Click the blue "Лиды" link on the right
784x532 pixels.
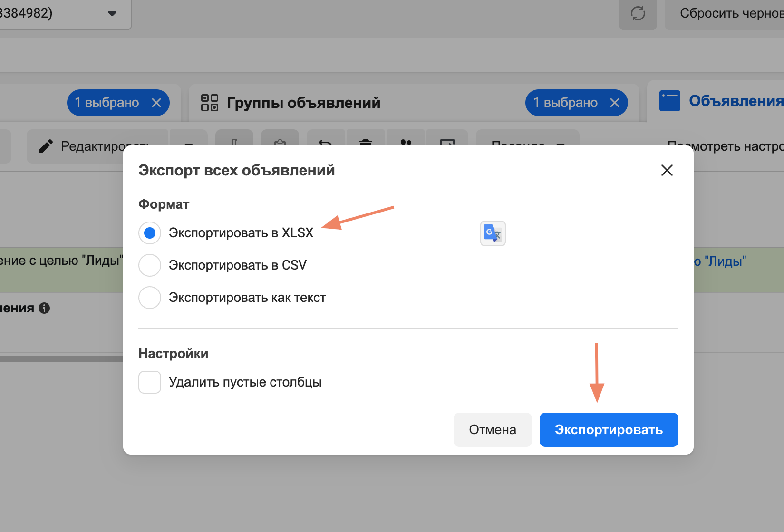tap(720, 261)
